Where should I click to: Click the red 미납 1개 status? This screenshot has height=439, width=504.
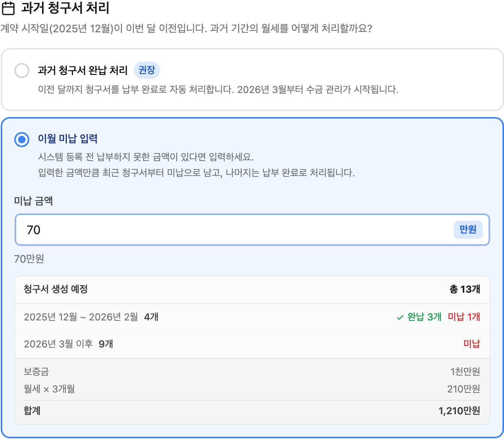[x=464, y=317]
